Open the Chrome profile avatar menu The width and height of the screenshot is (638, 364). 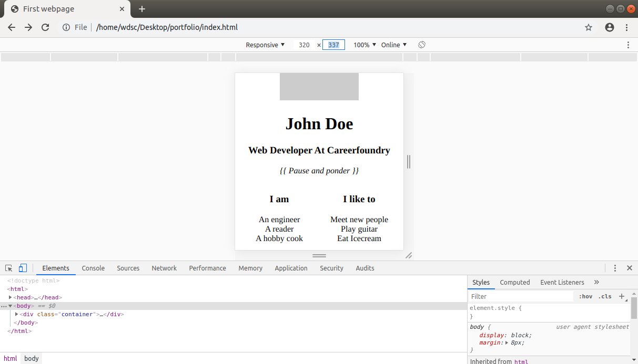pyautogui.click(x=610, y=27)
